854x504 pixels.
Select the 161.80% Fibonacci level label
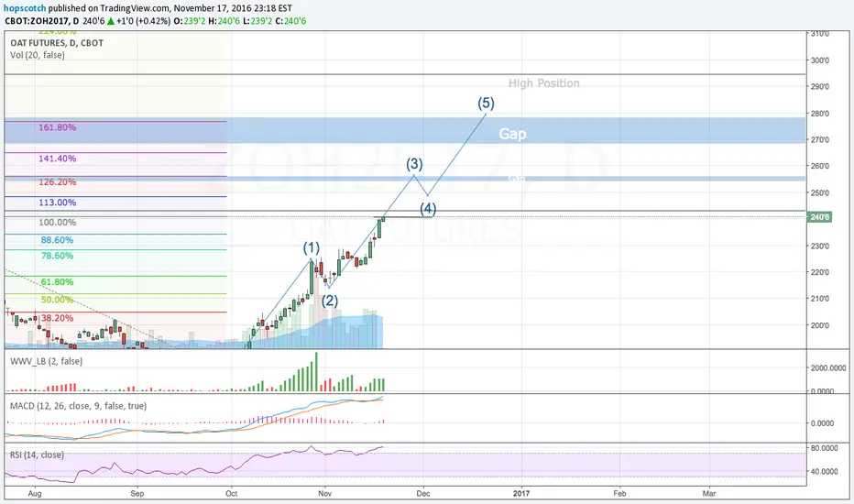tap(57, 127)
